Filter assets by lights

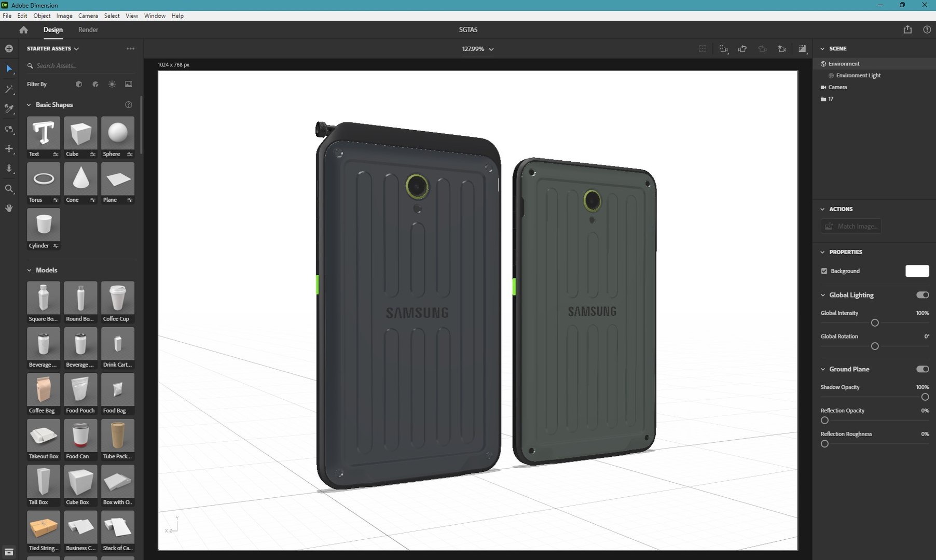click(112, 84)
